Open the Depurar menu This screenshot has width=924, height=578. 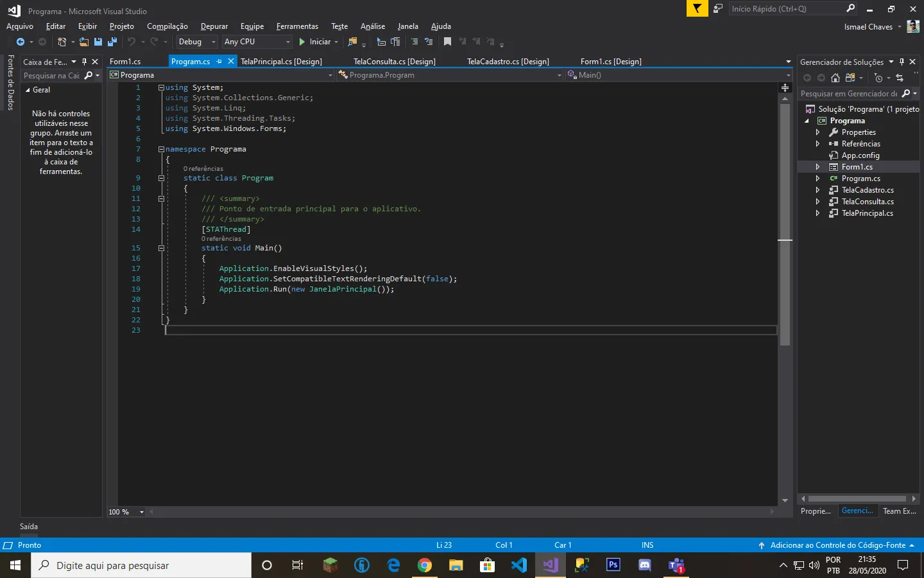[x=214, y=26]
